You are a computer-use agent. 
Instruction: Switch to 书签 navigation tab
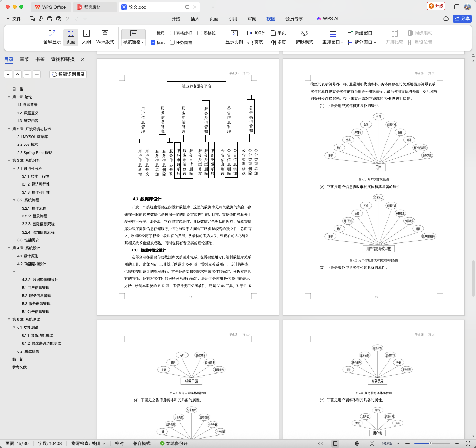40,59
